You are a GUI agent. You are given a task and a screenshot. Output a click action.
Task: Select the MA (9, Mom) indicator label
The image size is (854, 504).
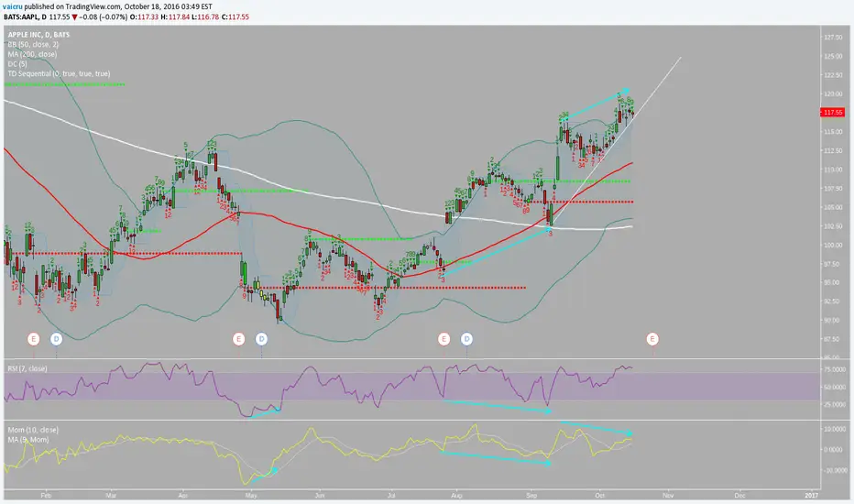click(x=28, y=439)
